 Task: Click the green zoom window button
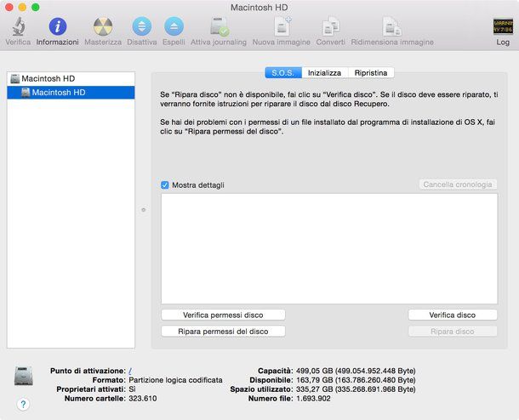tap(36, 8)
